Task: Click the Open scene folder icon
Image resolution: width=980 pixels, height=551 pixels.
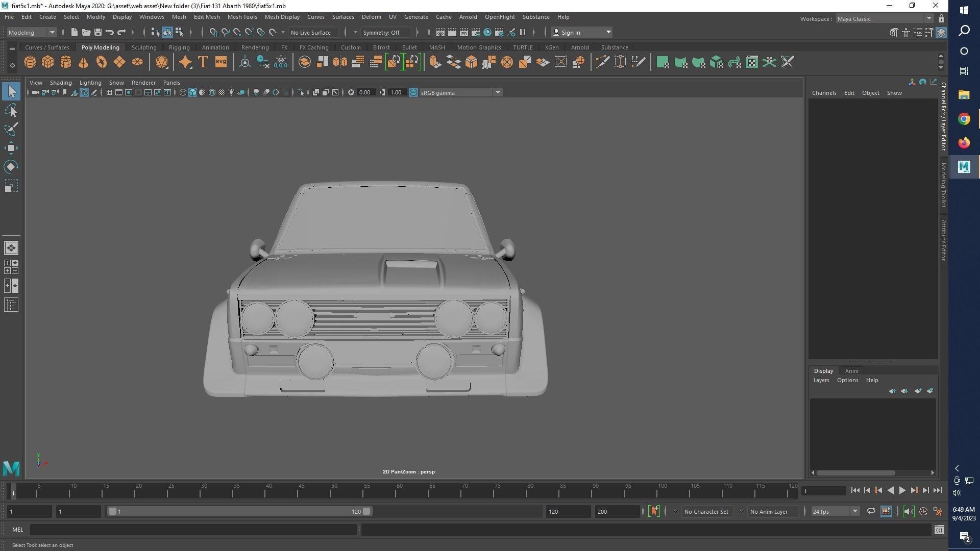Action: [x=86, y=32]
